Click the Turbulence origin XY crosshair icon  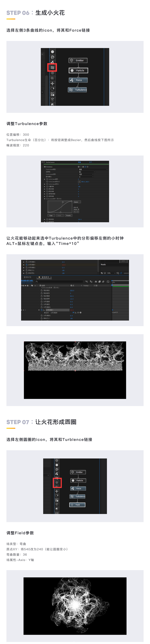click(79, 182)
